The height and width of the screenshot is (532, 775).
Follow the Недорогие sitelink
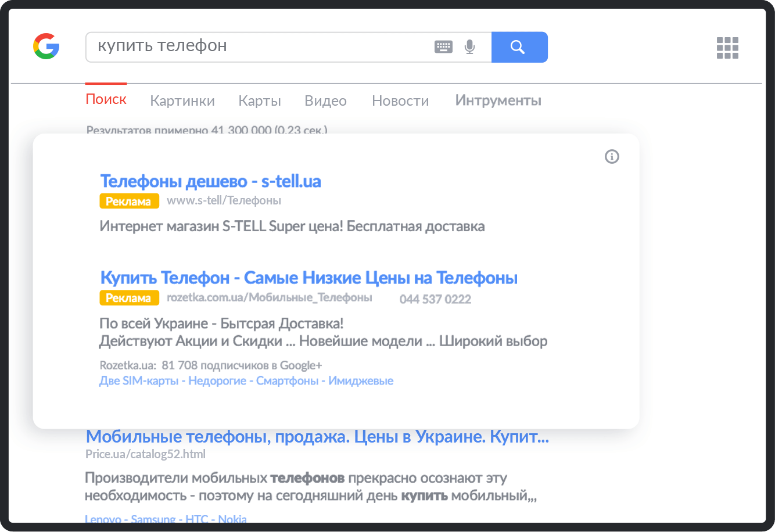pyautogui.click(x=218, y=382)
